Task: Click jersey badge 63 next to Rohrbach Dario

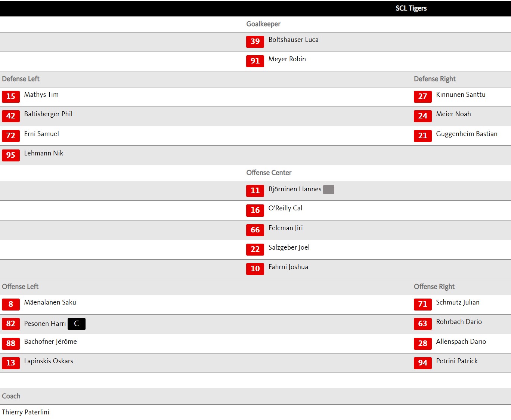Action: click(x=423, y=324)
